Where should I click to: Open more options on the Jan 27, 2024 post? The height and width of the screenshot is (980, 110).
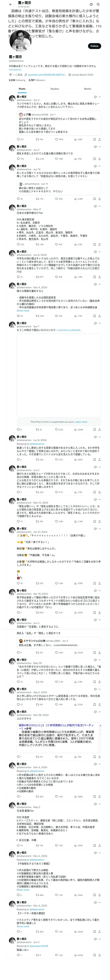[99, 529]
